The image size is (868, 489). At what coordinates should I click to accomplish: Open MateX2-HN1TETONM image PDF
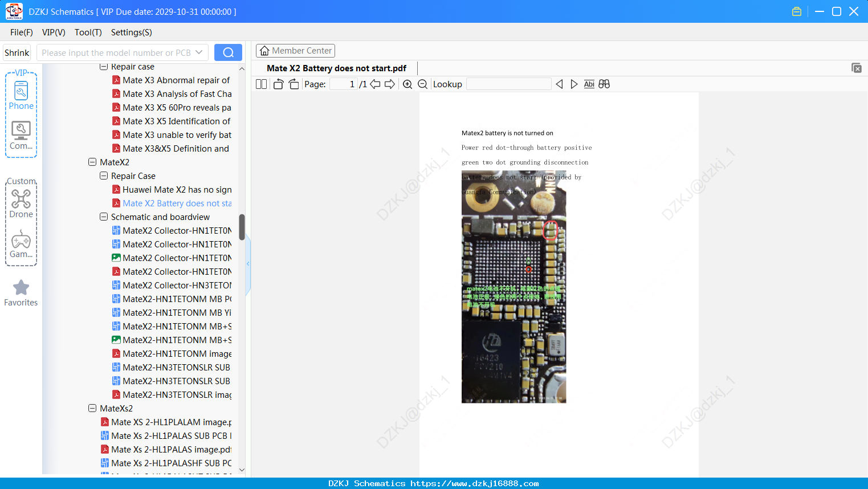(x=172, y=354)
